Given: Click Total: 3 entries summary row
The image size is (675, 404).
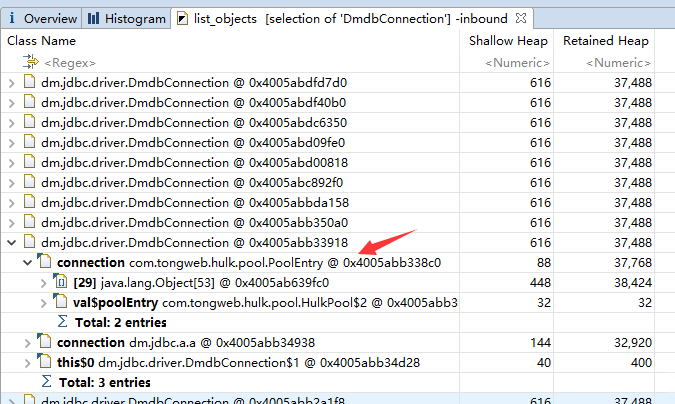Looking at the screenshot, I should (x=327, y=382).
